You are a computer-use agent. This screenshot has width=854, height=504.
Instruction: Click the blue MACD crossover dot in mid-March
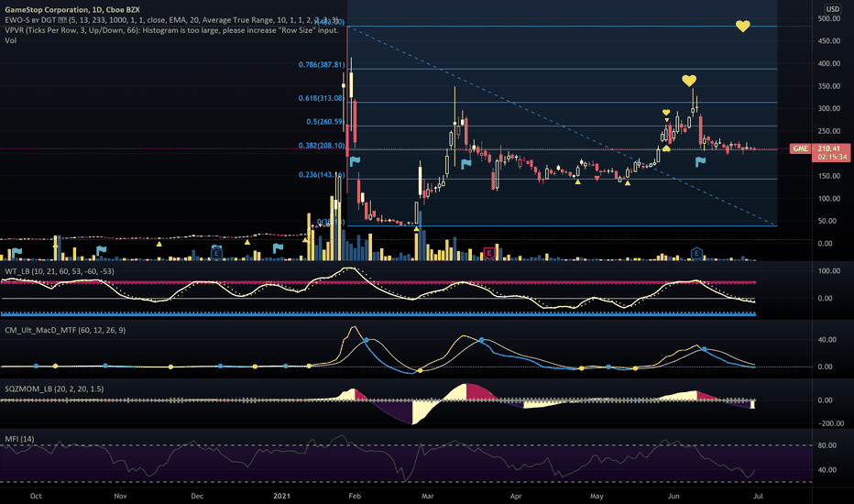point(481,340)
